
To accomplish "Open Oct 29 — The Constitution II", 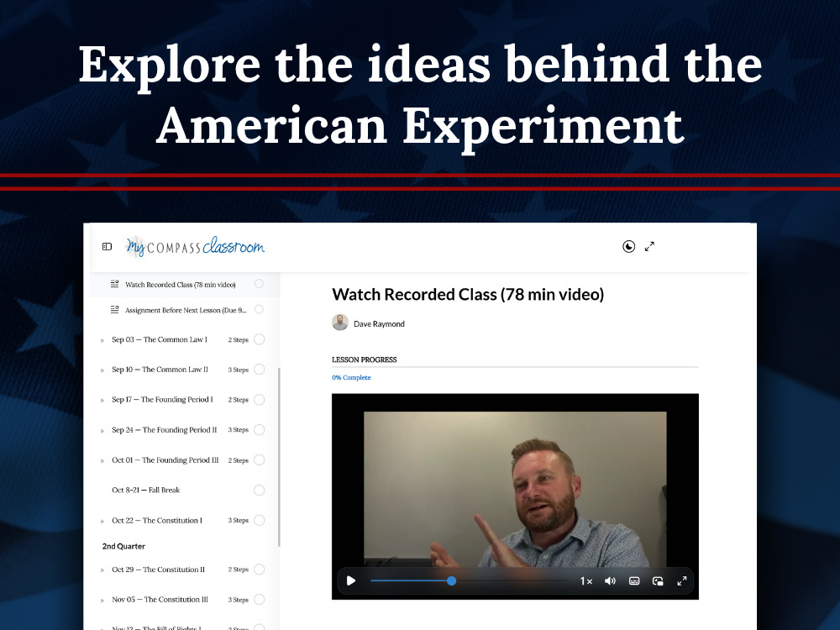I will tap(158, 570).
